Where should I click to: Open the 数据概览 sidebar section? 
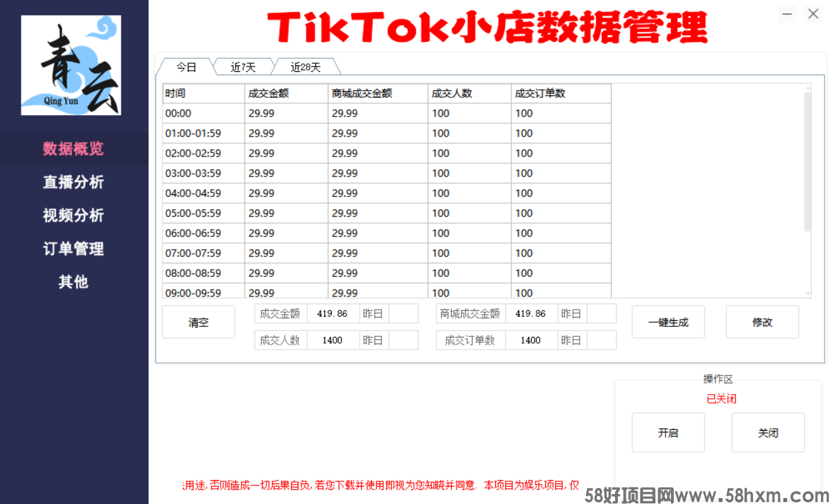74,148
